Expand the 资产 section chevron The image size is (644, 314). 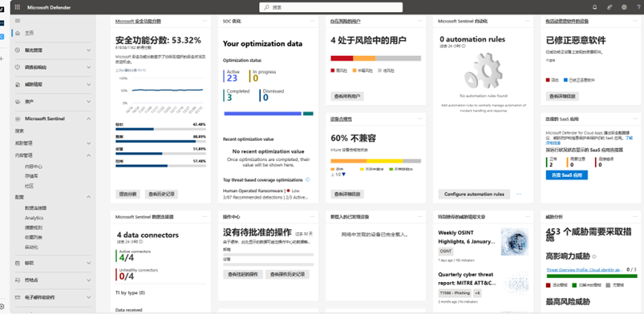pos(89,102)
